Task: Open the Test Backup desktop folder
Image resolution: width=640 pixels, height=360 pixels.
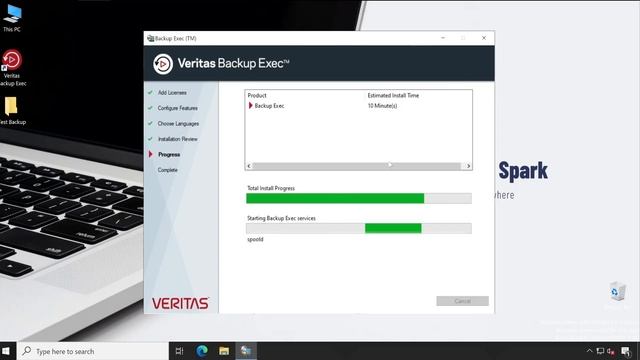Action: (x=12, y=110)
